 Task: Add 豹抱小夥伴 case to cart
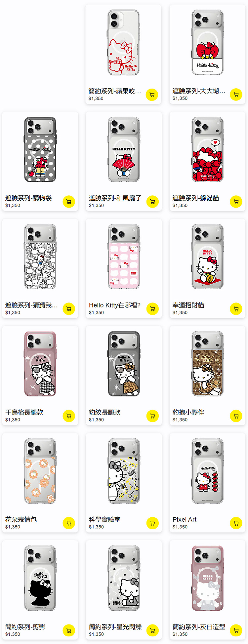(x=236, y=416)
